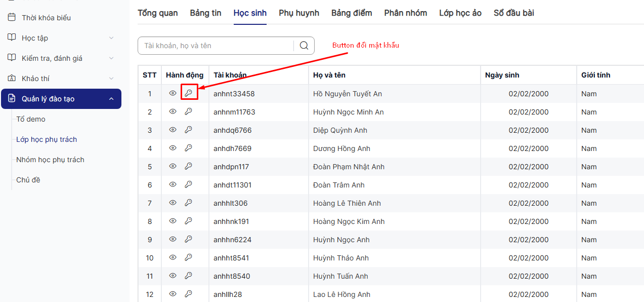The image size is (644, 302).
Task: Click eye icon for Lao Lê Hồng Anh
Action: [173, 294]
